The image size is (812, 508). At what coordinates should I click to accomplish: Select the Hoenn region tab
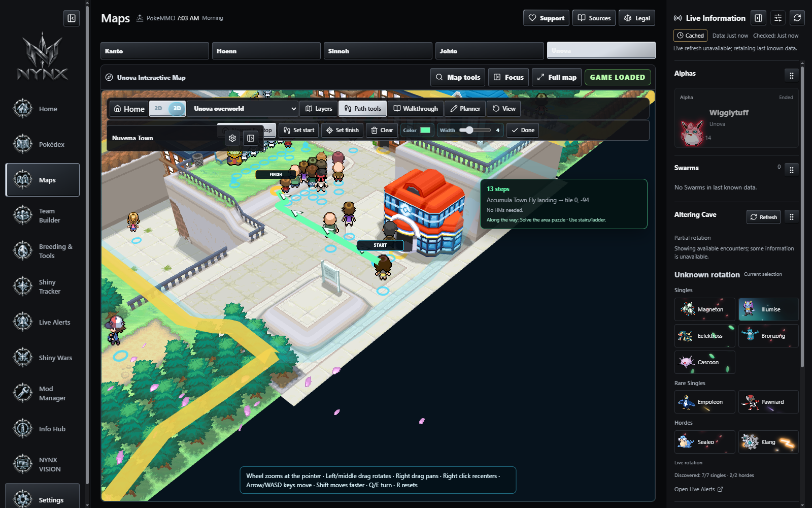pos(266,51)
